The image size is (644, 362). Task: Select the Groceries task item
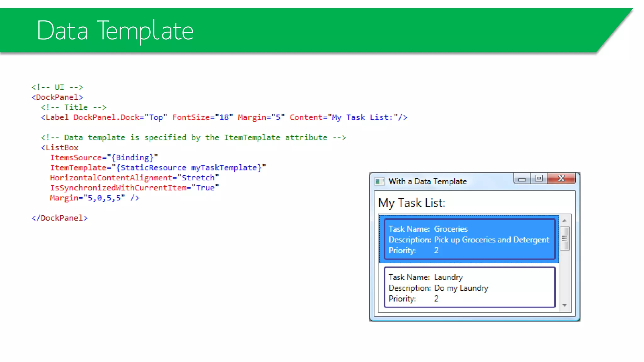[x=469, y=239]
